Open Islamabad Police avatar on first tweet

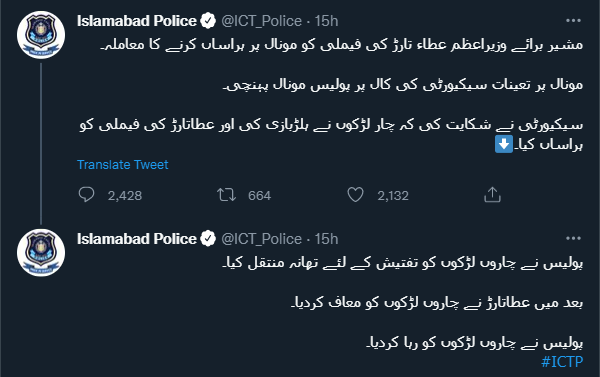pyautogui.click(x=41, y=35)
